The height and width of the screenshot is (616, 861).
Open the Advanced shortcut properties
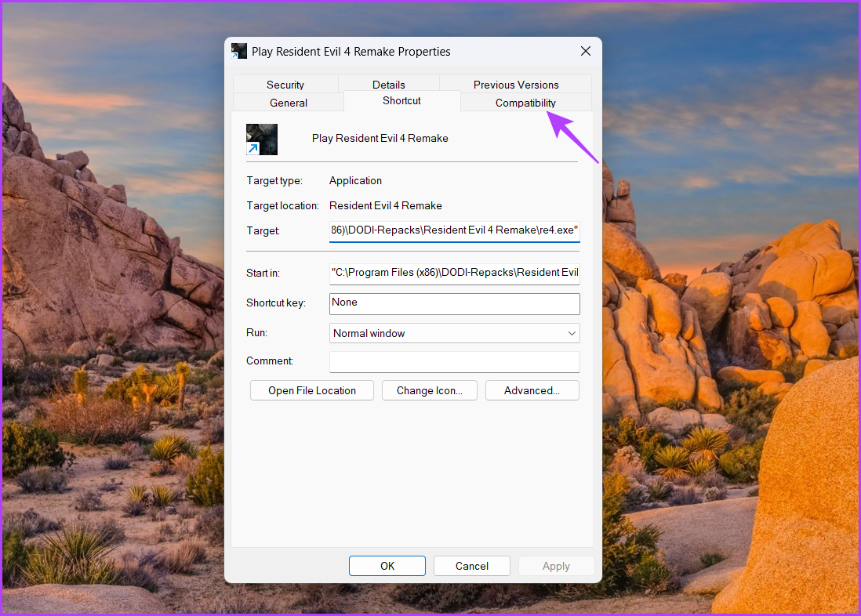tap(532, 390)
